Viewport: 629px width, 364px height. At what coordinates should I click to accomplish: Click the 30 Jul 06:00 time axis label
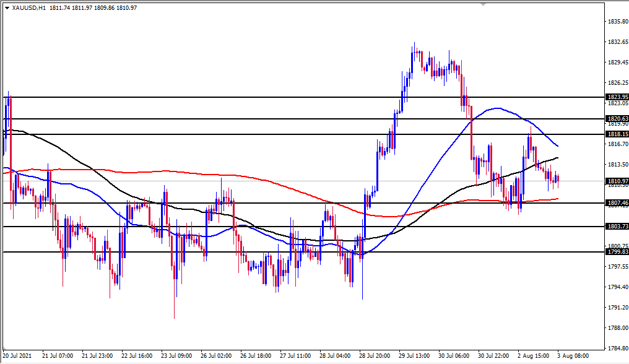[x=454, y=355]
